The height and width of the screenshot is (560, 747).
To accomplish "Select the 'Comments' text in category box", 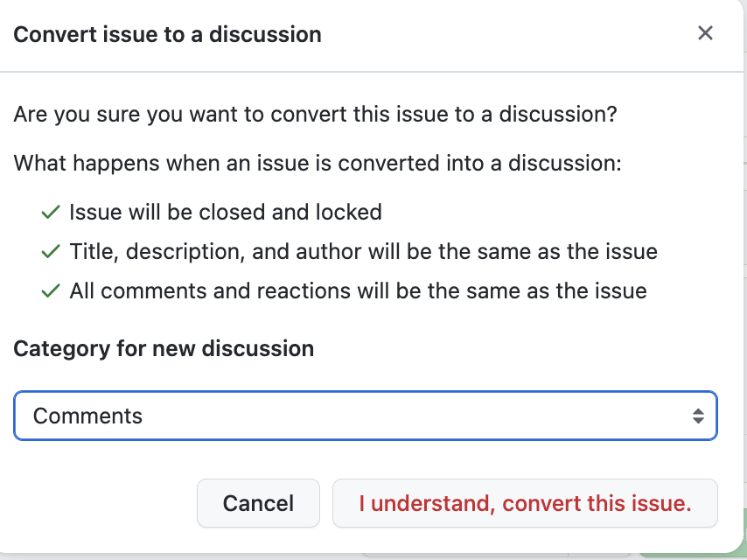I will click(87, 416).
